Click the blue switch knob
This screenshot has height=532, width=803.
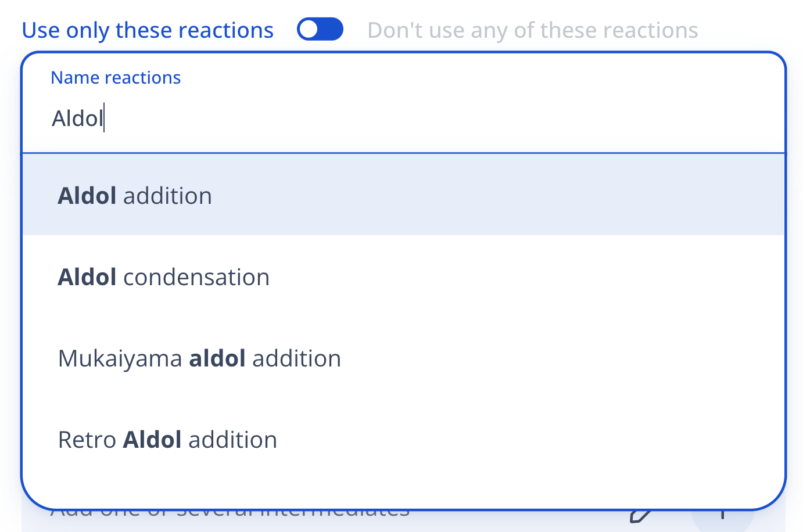point(309,30)
